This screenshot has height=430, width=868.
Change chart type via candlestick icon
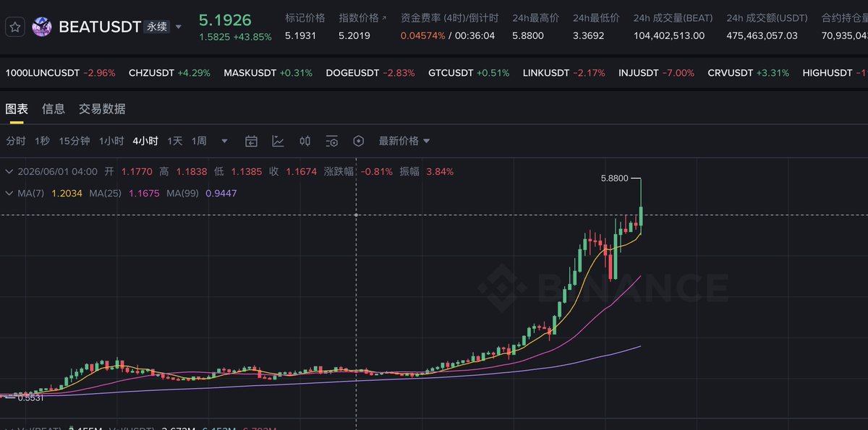pos(305,141)
